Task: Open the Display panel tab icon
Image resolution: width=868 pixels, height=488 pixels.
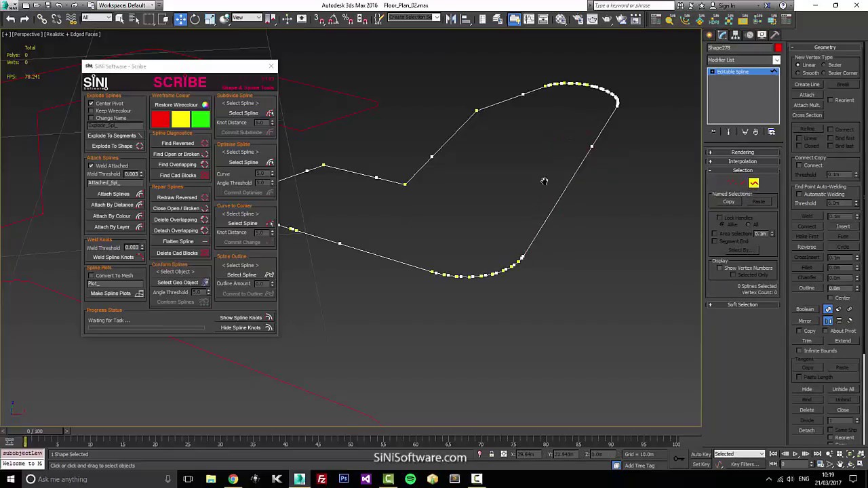Action: [x=762, y=35]
